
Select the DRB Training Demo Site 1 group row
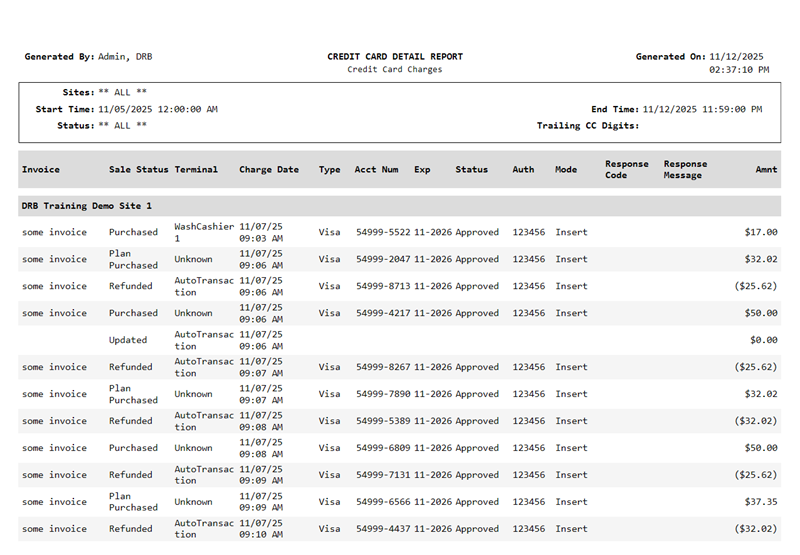[87, 206]
